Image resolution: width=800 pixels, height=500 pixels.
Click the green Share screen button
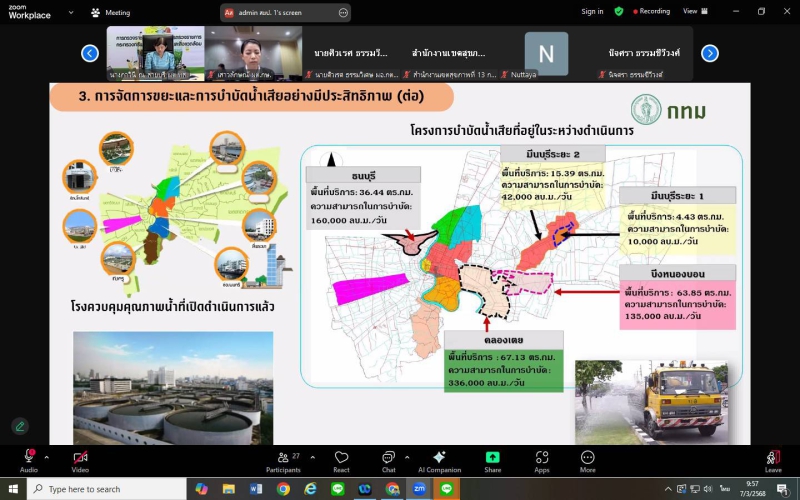[492, 459]
